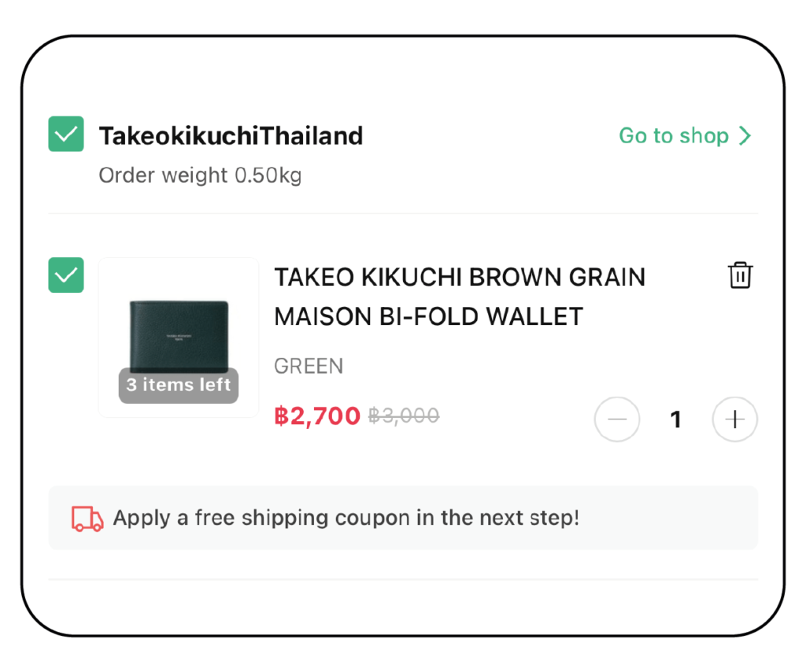This screenshot has width=806, height=672.
Task: Click the trash icon to delete wallet
Action: [x=740, y=275]
